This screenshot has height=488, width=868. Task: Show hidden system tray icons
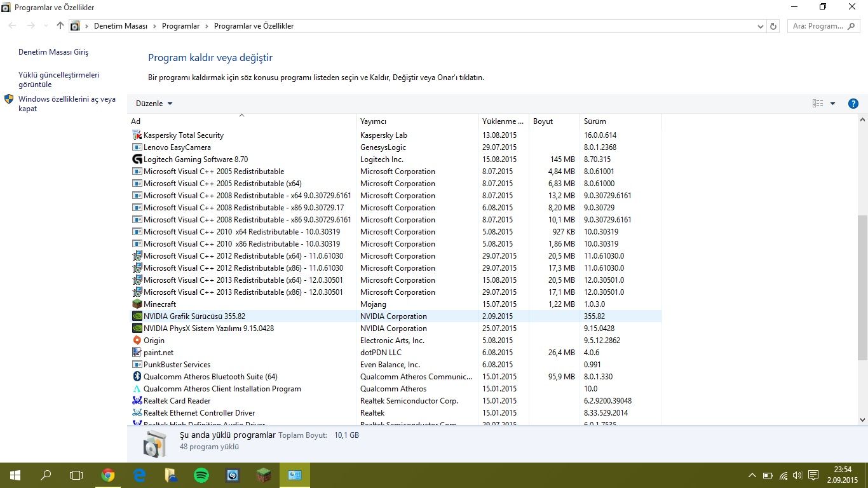(752, 475)
